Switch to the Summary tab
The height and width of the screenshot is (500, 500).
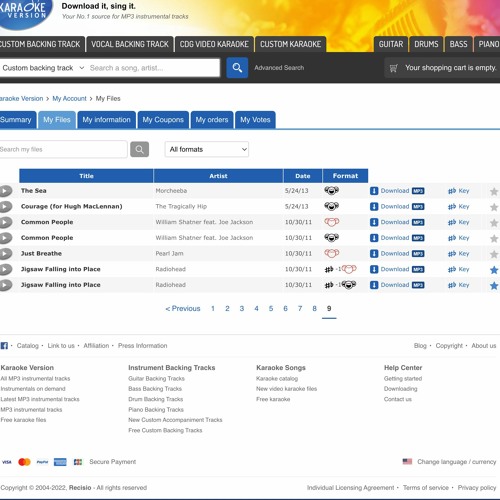pyautogui.click(x=17, y=120)
